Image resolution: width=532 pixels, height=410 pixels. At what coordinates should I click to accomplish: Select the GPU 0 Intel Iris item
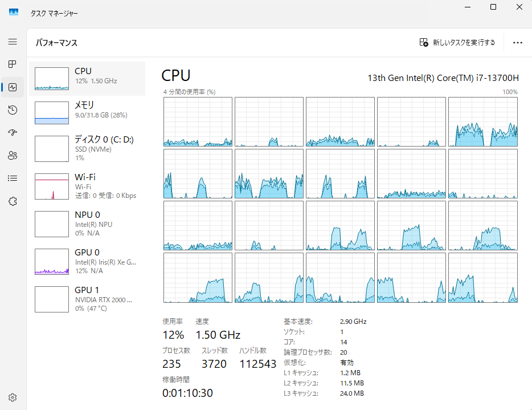point(87,262)
